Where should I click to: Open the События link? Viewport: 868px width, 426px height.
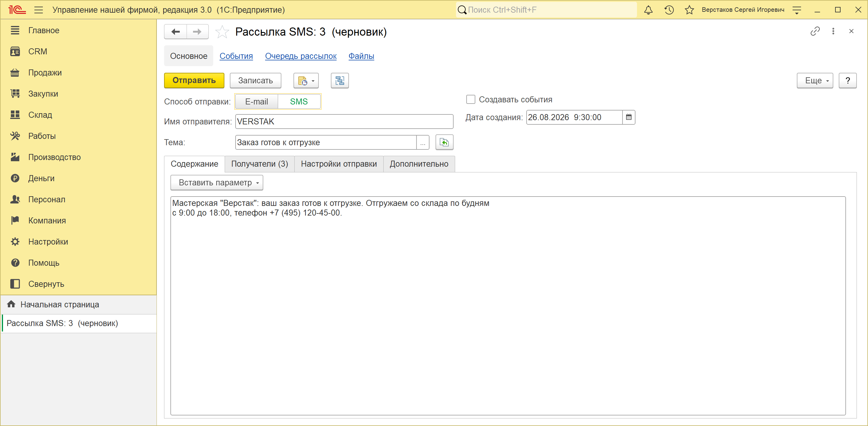click(x=236, y=56)
